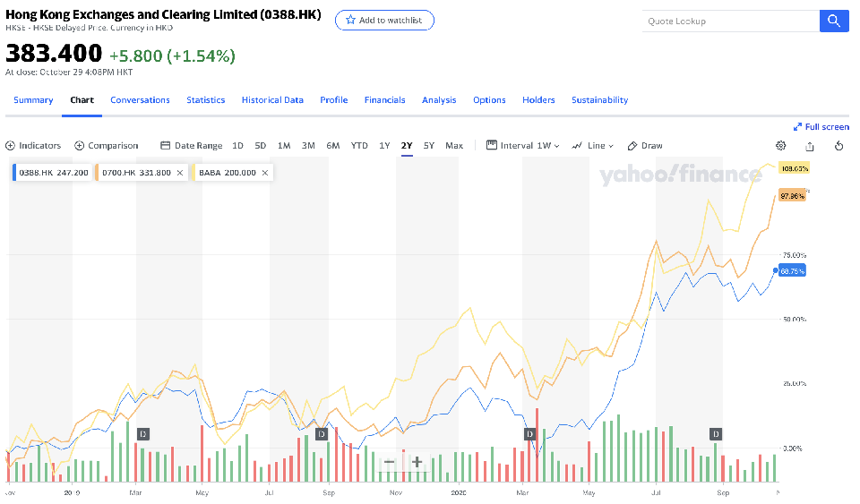860x504 pixels.
Task: Zoom in with the plus button
Action: pos(417,462)
